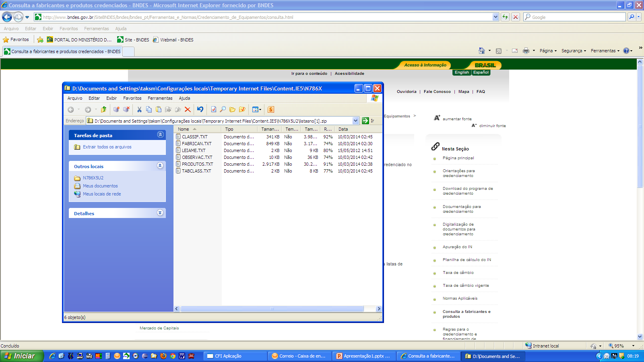This screenshot has width=644, height=362.
Task: Click the IE Back arrow button
Action: tap(7, 17)
